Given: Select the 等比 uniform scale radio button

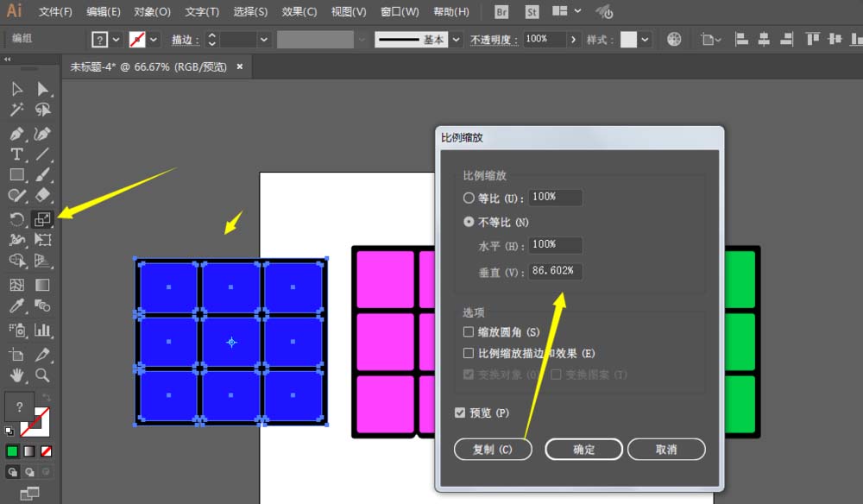Looking at the screenshot, I should click(467, 198).
